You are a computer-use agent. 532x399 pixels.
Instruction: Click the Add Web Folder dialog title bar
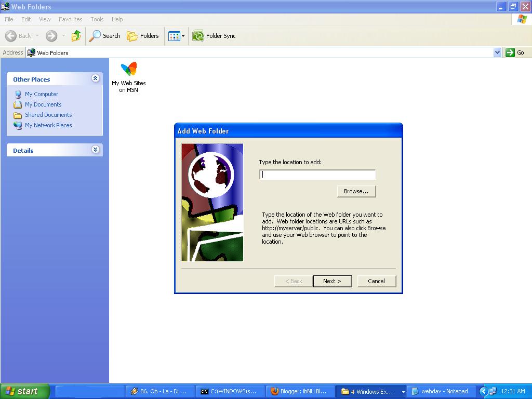288,131
